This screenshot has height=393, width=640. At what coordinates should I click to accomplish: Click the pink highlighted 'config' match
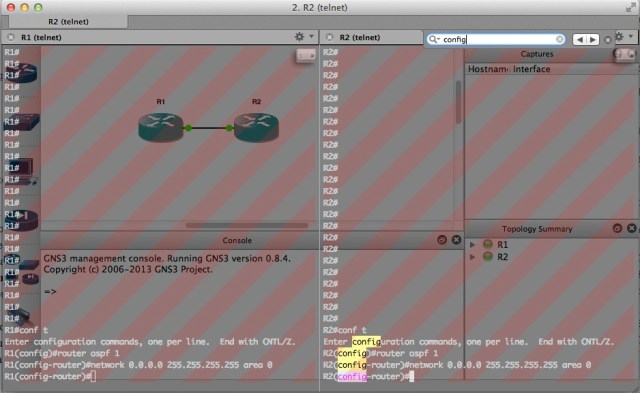point(352,376)
